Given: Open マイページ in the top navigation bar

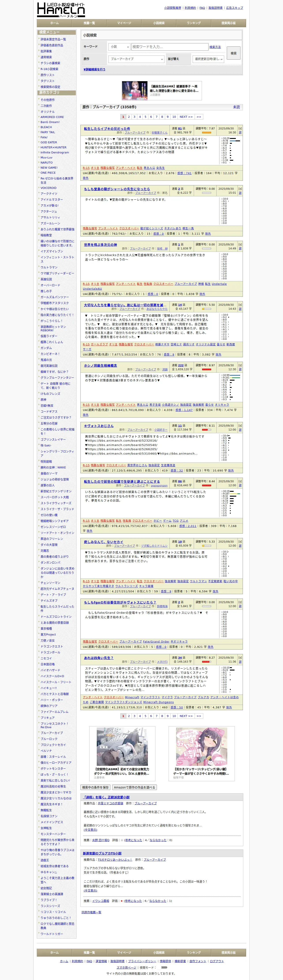Looking at the screenshot, I should tap(124, 23).
